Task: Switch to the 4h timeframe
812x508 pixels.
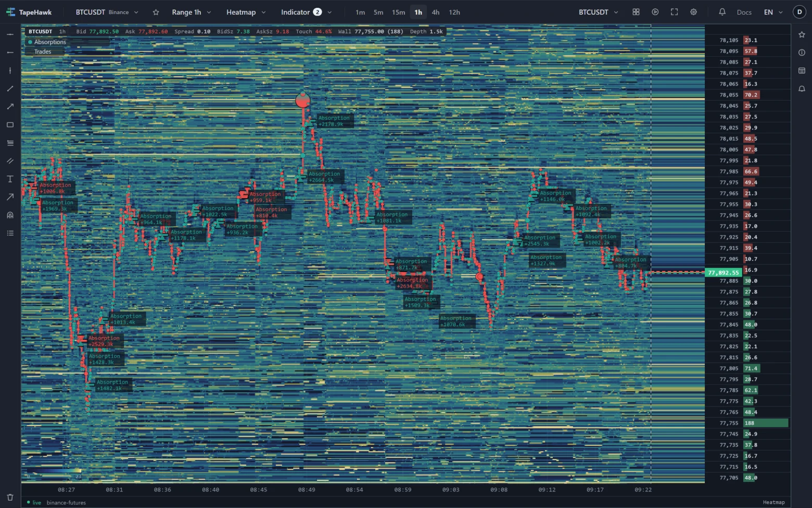Action: click(x=436, y=12)
